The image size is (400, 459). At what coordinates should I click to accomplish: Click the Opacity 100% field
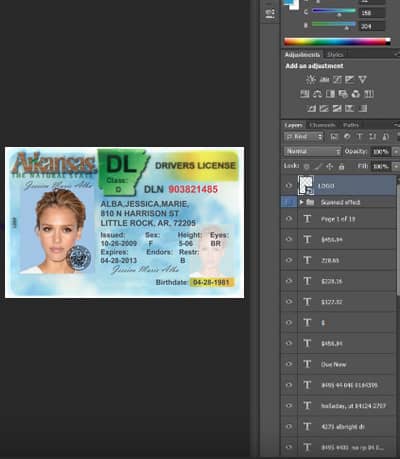click(x=381, y=152)
